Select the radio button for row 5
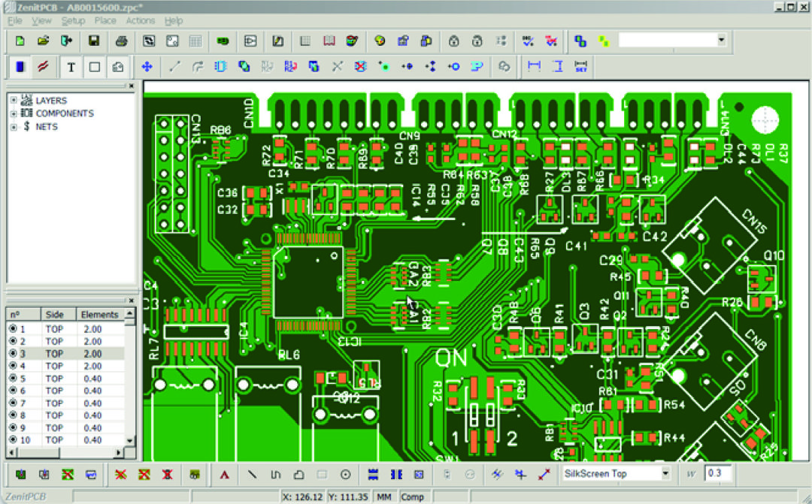 pyautogui.click(x=13, y=379)
